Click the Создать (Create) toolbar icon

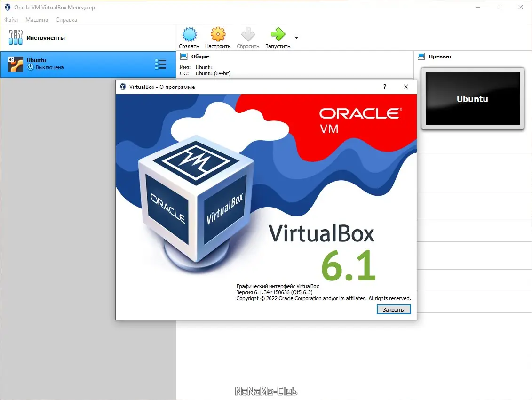point(189,34)
